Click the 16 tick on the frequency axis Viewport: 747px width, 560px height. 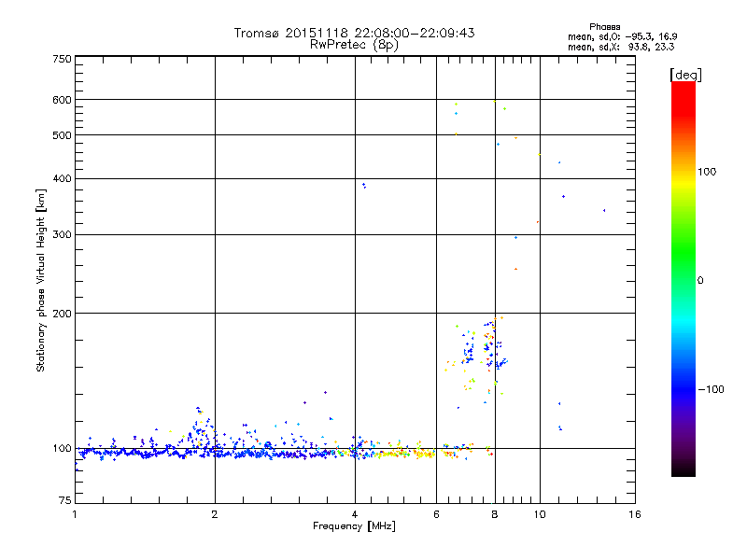(x=633, y=514)
